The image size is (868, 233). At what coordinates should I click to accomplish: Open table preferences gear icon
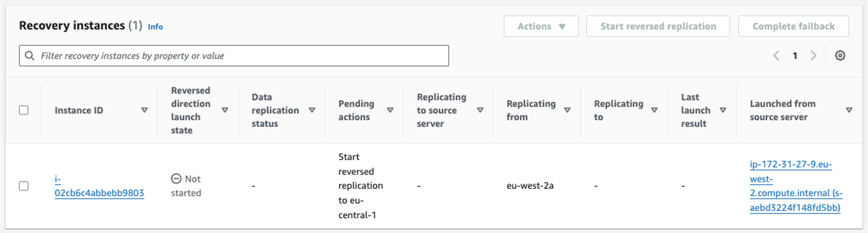(840, 56)
